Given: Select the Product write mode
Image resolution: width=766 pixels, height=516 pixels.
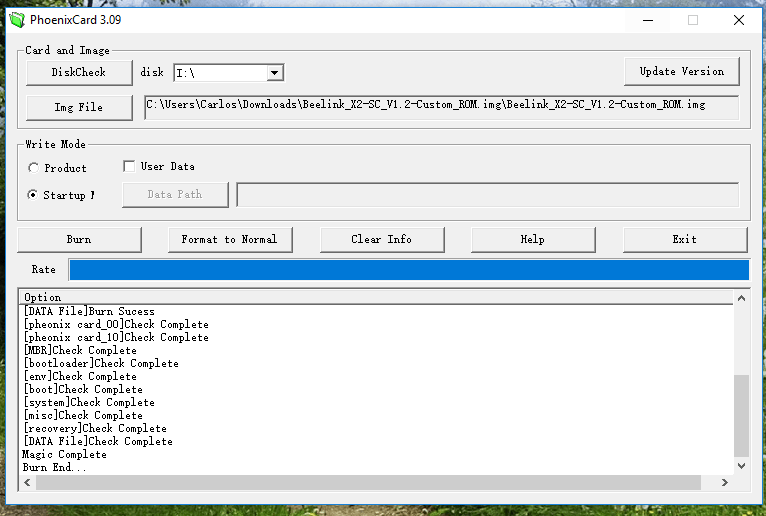Looking at the screenshot, I should [34, 169].
